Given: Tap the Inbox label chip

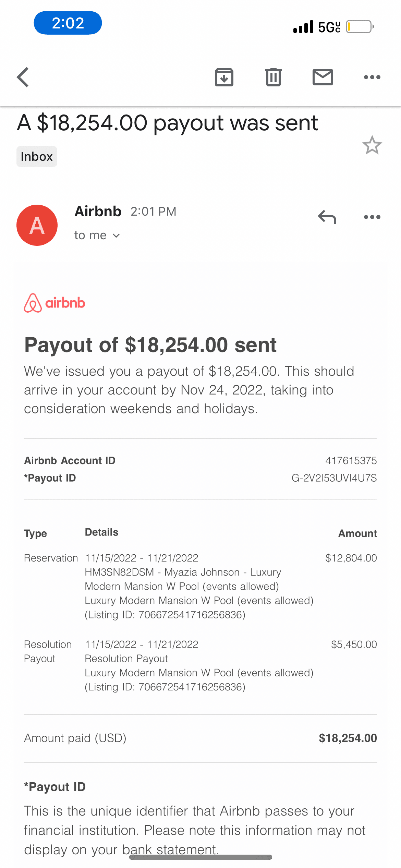Looking at the screenshot, I should pyautogui.click(x=37, y=157).
